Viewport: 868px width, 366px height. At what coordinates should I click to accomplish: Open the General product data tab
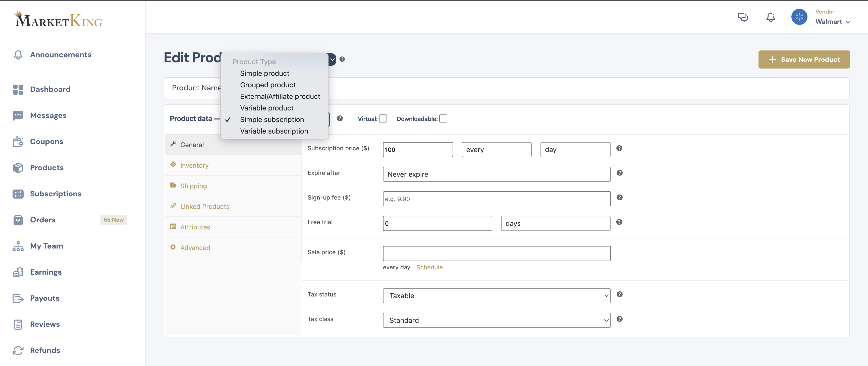tap(233, 145)
